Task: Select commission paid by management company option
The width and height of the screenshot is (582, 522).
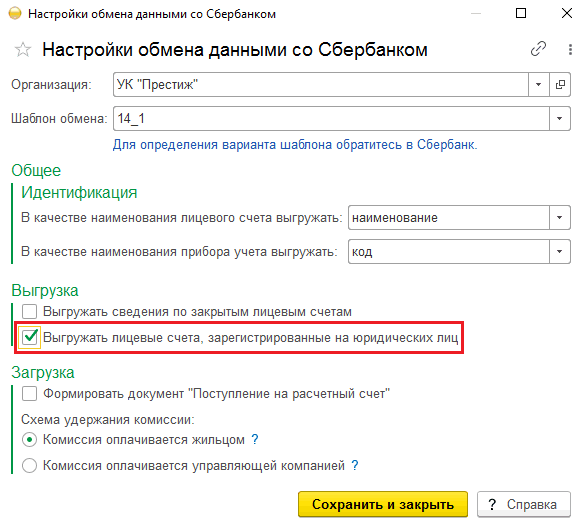Action: point(29,465)
